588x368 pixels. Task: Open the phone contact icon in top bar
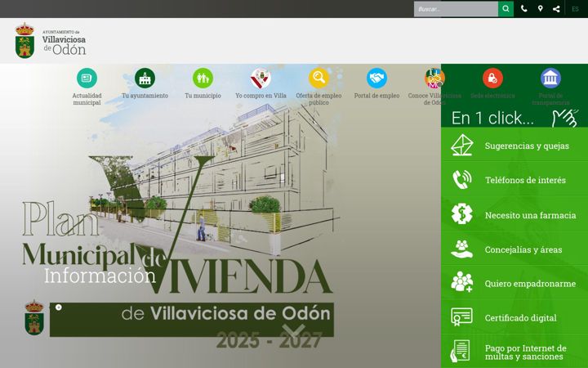pyautogui.click(x=523, y=9)
